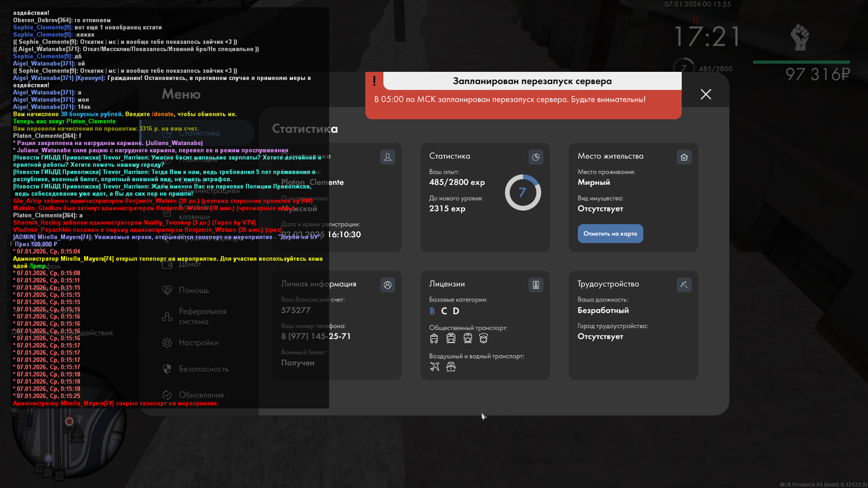Image resolution: width=868 pixels, height=488 pixels.
Task: Click license category B
Action: click(x=433, y=311)
